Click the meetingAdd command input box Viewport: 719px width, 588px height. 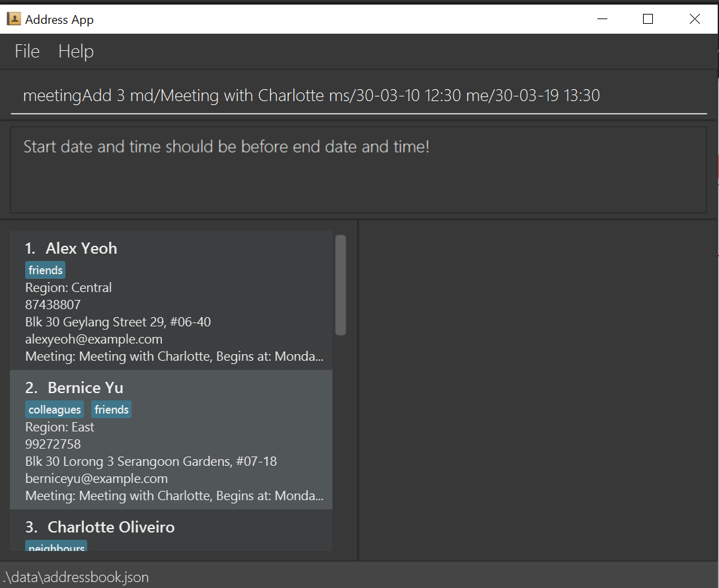tap(359, 95)
